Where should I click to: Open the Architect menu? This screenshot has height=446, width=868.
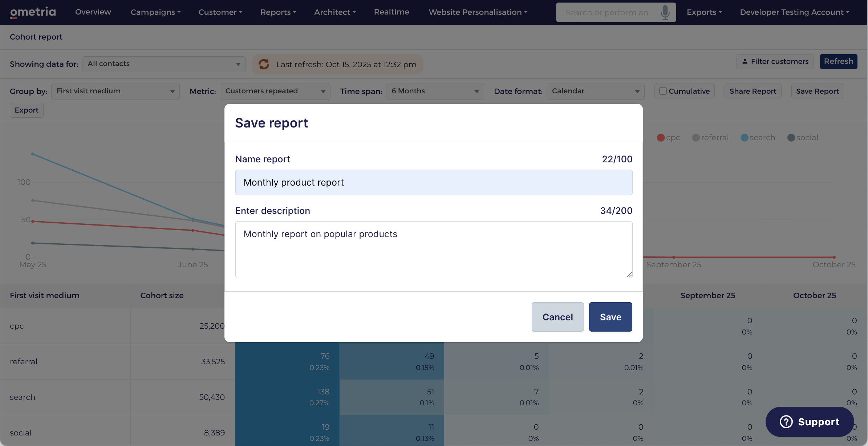tap(335, 12)
